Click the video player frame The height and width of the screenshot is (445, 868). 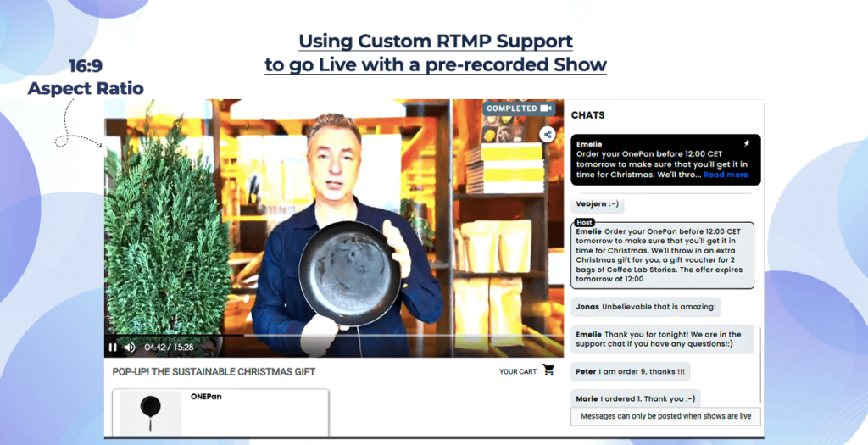pos(334,228)
